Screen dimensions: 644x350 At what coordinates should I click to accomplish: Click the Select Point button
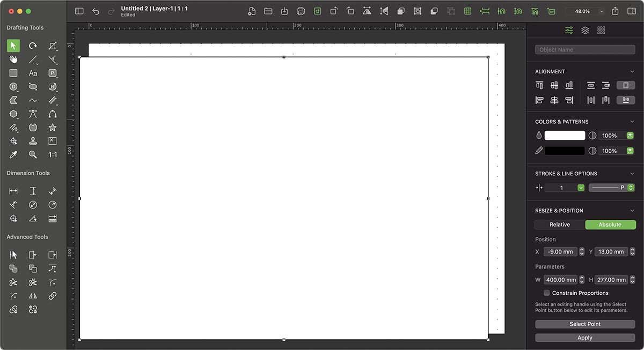pos(584,324)
